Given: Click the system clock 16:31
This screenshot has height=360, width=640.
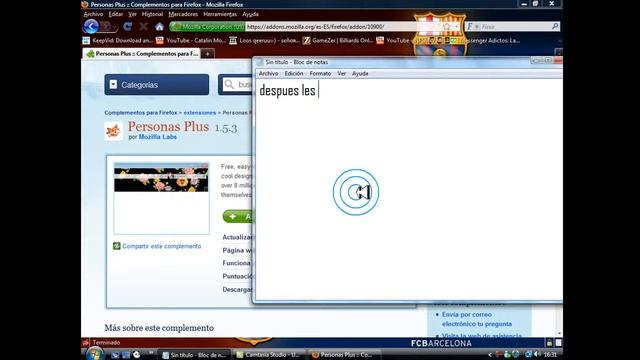Looking at the screenshot, I should [550, 355].
